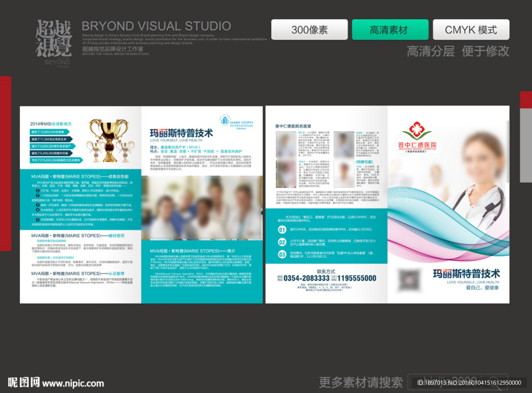Click the MVA 简介 section heading
Viewport: 532px width, 393px height.
click(x=192, y=251)
